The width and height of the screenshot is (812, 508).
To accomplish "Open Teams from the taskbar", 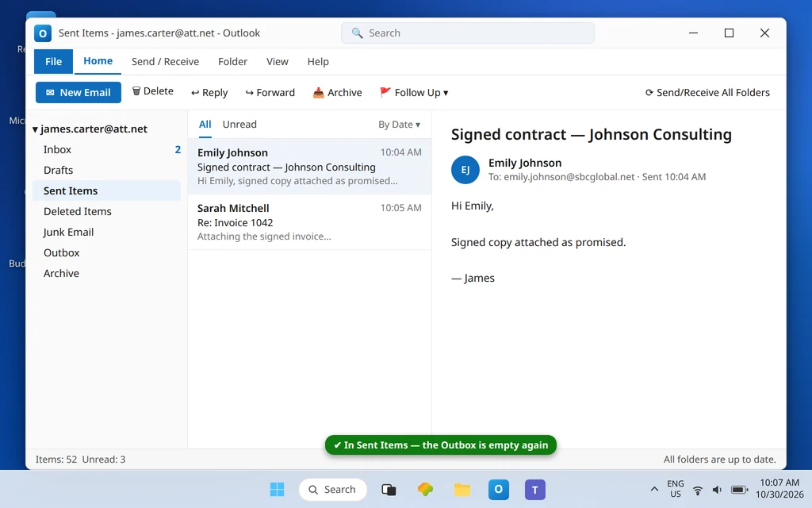I will point(535,489).
